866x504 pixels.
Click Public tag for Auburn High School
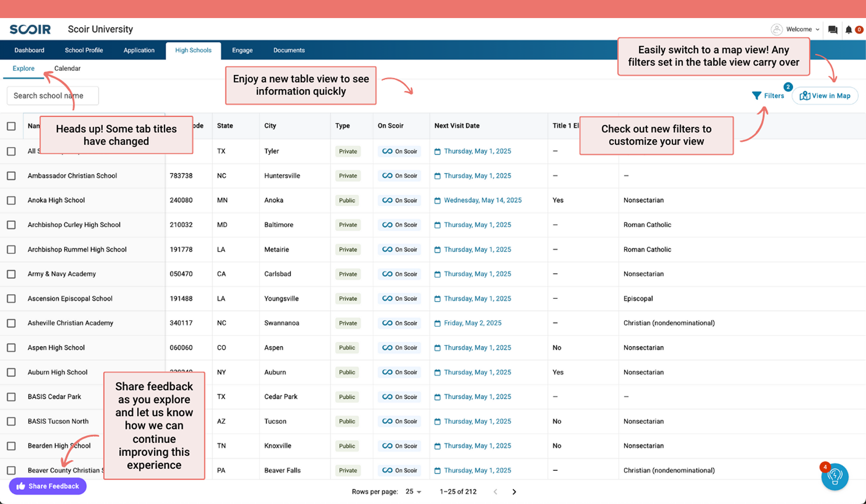click(347, 372)
